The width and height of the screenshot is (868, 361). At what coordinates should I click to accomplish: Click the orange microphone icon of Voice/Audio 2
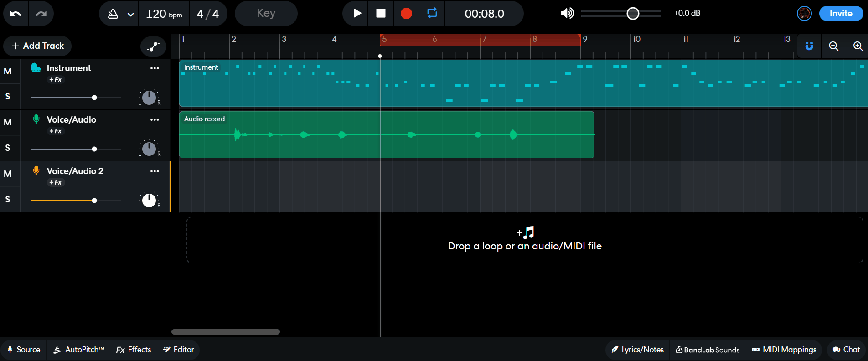36,171
